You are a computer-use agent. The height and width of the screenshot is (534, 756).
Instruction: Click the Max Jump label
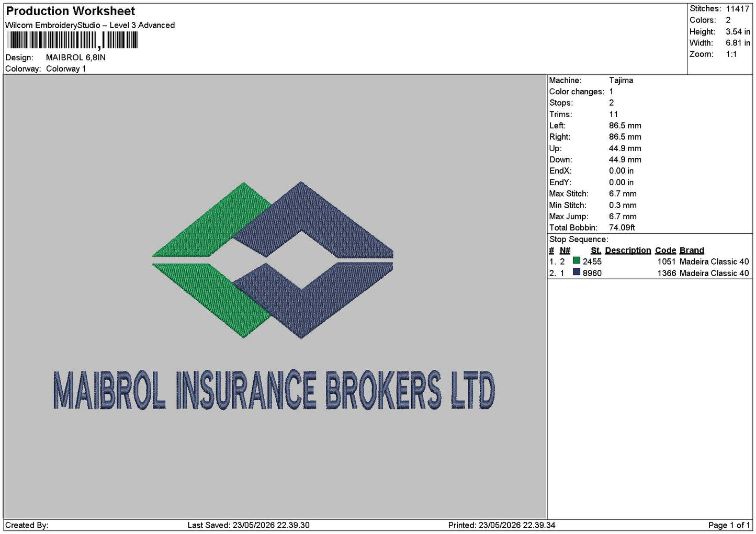pyautogui.click(x=569, y=217)
